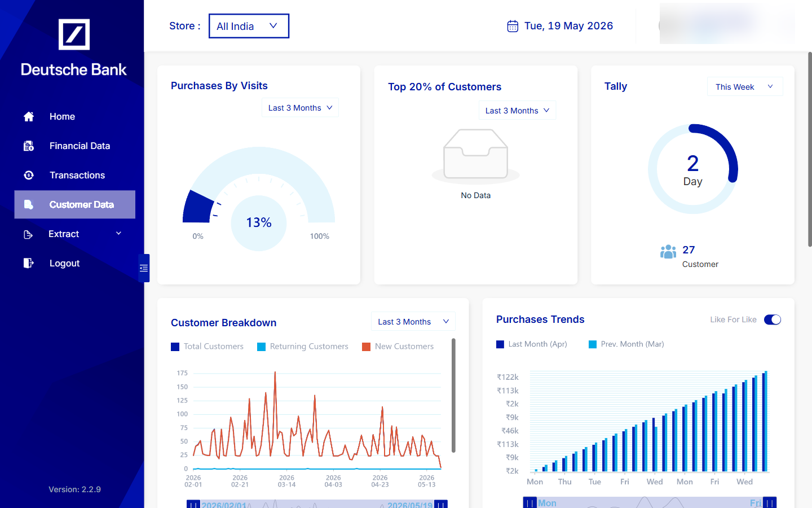Viewport: 812px width, 508px height.
Task: Click the date Tue, 19 May 2026
Action: [x=568, y=26]
